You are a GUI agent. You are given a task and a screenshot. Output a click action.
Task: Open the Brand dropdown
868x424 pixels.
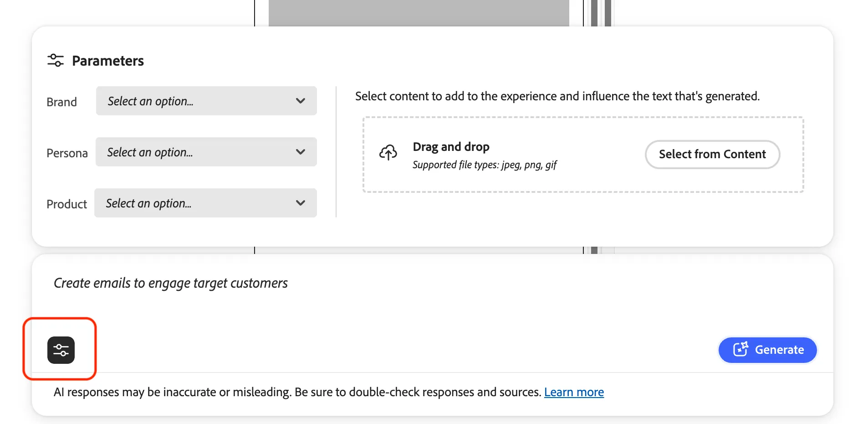coord(206,101)
